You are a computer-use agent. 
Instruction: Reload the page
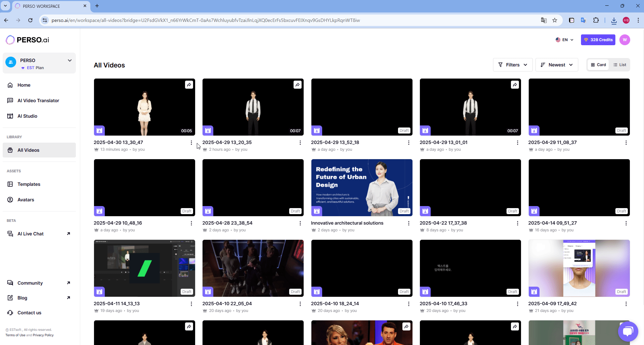point(30,20)
